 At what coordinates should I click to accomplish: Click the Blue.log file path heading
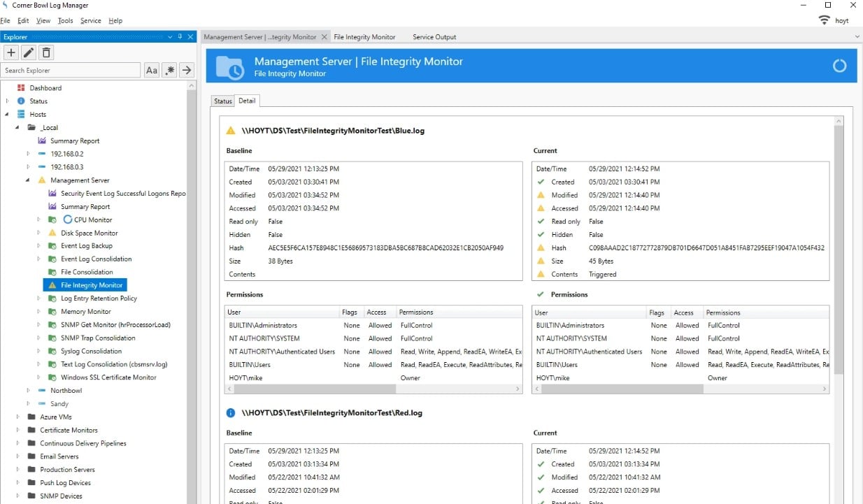coord(333,131)
